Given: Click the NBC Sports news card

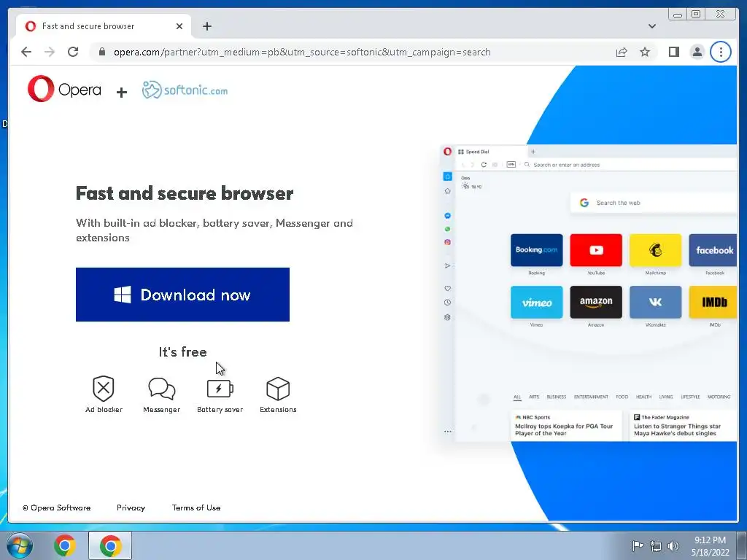Looking at the screenshot, I should coord(566,426).
